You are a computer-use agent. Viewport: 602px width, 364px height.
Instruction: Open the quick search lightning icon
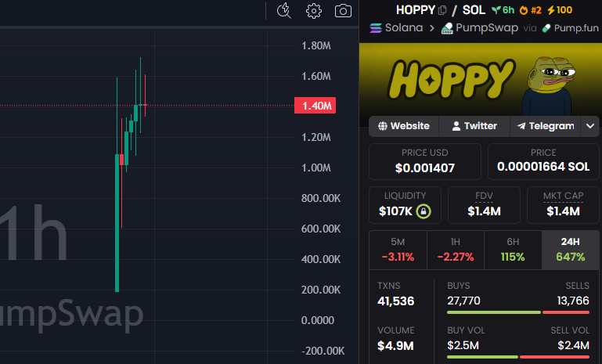point(283,11)
